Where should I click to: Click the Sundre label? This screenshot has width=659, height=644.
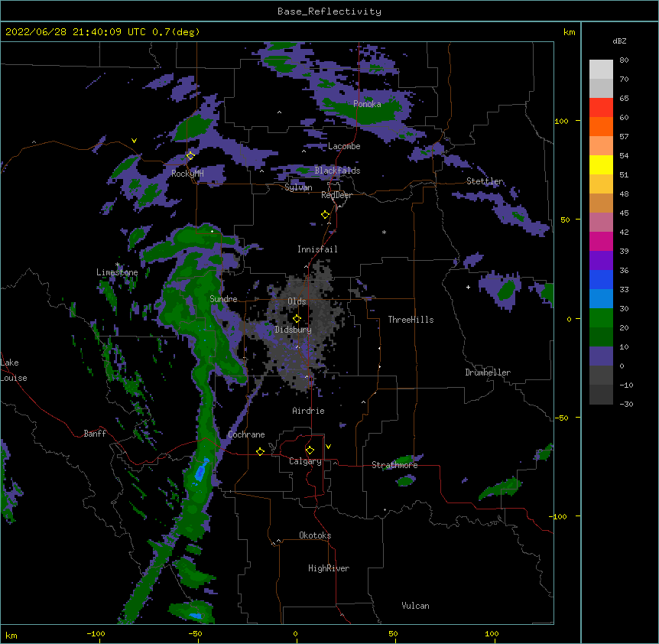click(x=223, y=299)
